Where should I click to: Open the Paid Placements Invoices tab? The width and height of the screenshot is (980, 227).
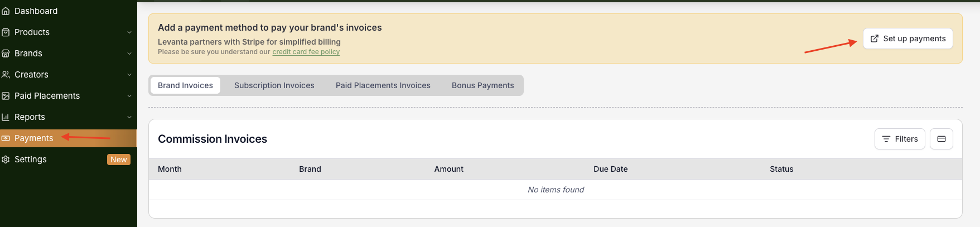pos(383,85)
